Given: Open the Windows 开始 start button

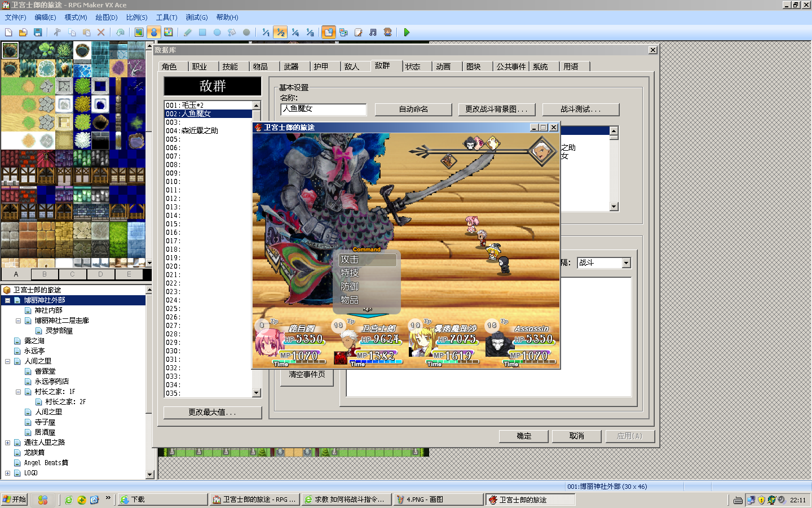Looking at the screenshot, I should (15, 500).
